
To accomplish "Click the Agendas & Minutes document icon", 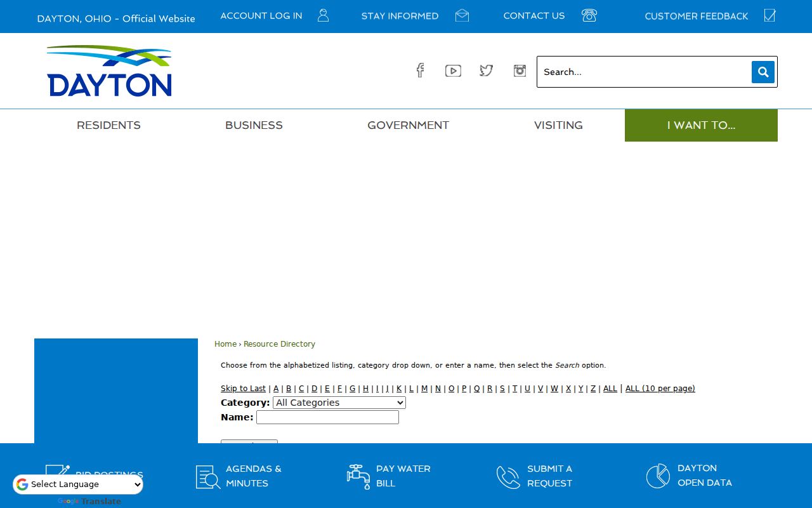I will click(208, 477).
